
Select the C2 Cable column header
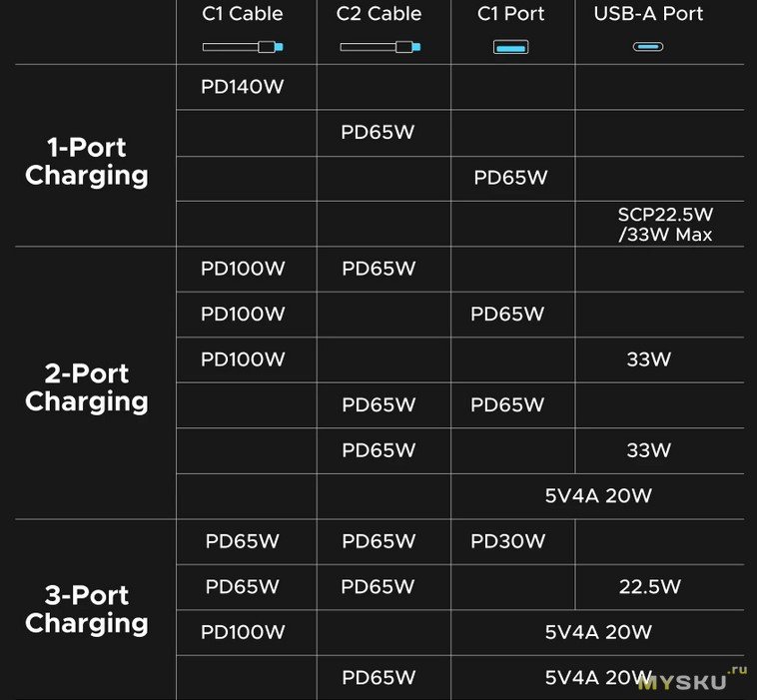click(x=378, y=14)
